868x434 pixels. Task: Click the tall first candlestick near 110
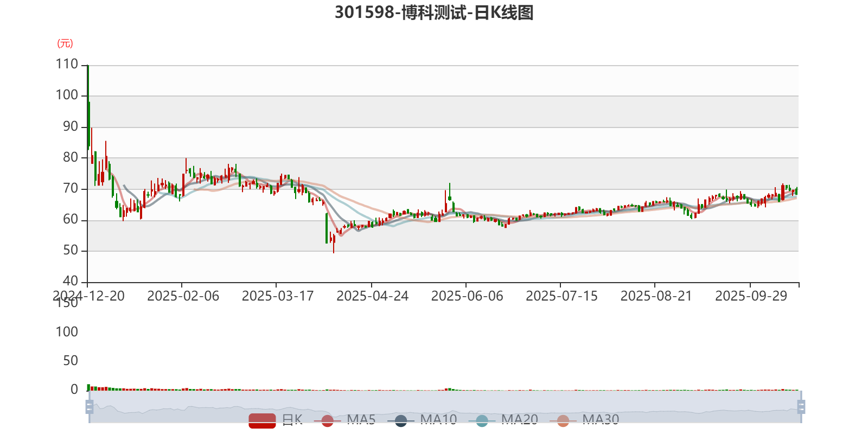tap(88, 107)
